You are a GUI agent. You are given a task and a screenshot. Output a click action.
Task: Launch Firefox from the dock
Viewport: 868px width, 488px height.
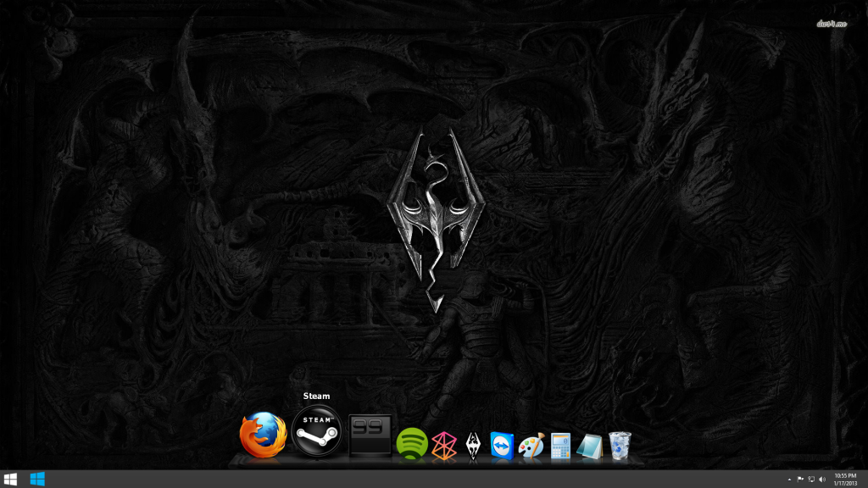[x=261, y=437]
